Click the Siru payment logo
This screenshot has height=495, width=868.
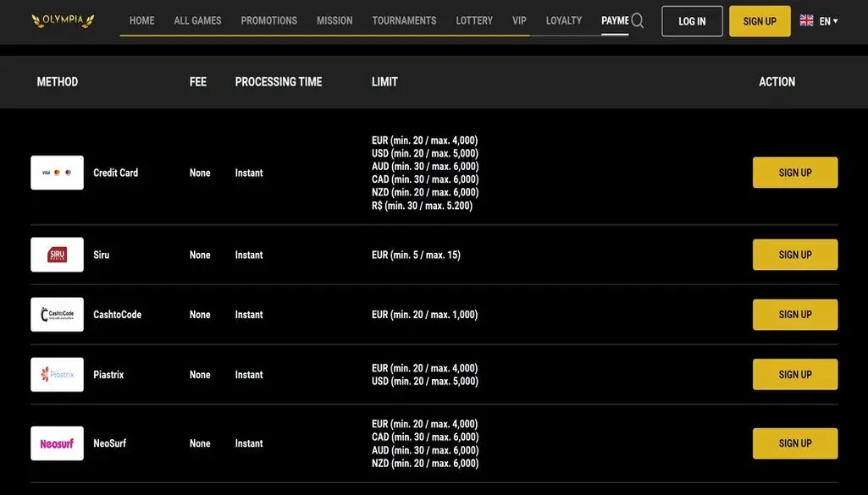(57, 255)
